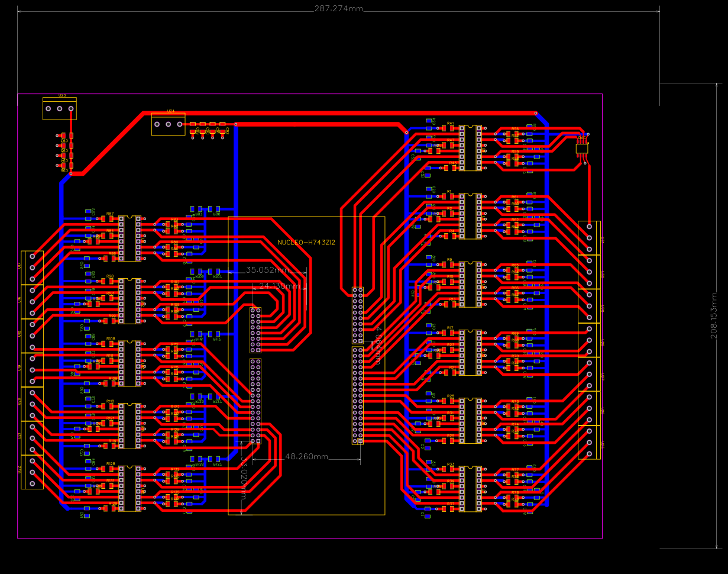The height and width of the screenshot is (574, 728).
Task: Click resistor R1 in the middle right section
Action: [x=448, y=196]
